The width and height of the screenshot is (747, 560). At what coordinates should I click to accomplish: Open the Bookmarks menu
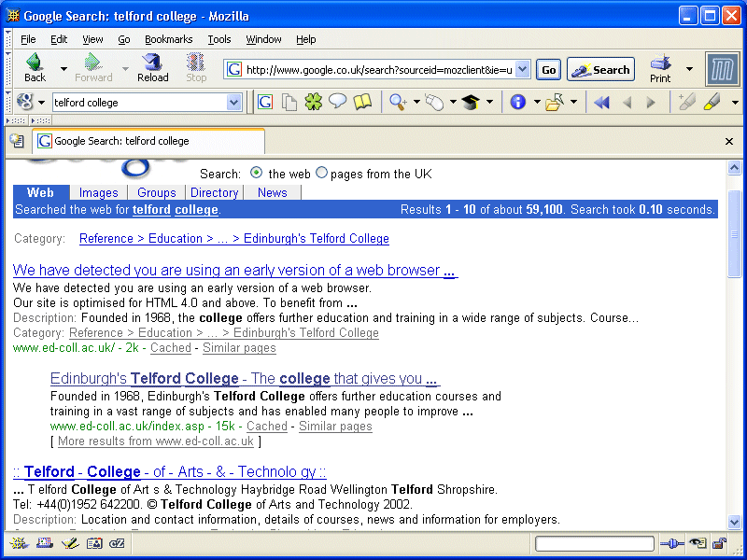pos(169,39)
